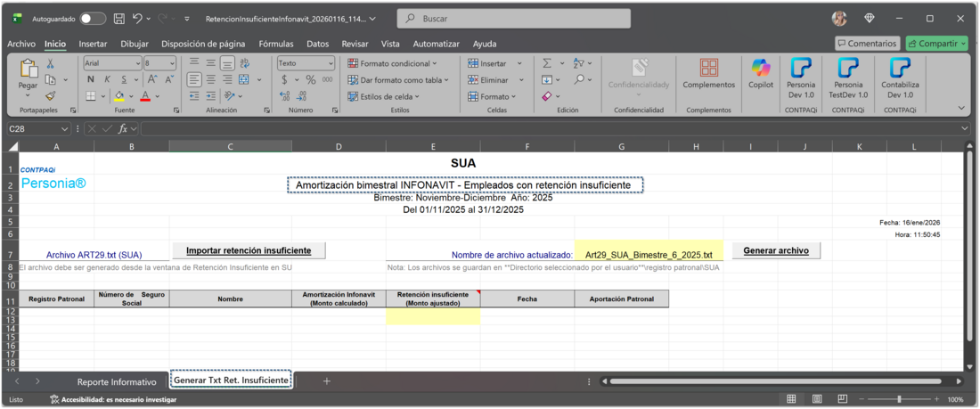Image resolution: width=980 pixels, height=409 pixels.
Task: Open the number format Texto dropdown
Action: coord(331,63)
